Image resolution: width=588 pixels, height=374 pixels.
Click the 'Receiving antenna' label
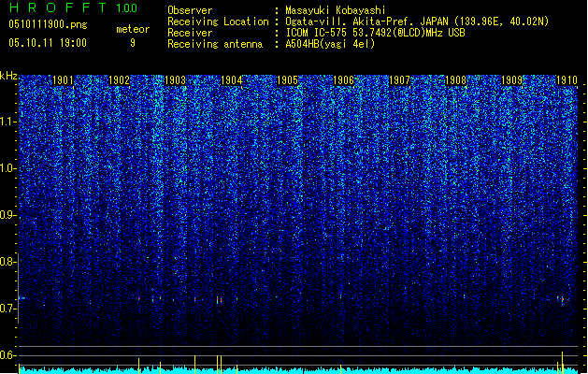[x=215, y=44]
